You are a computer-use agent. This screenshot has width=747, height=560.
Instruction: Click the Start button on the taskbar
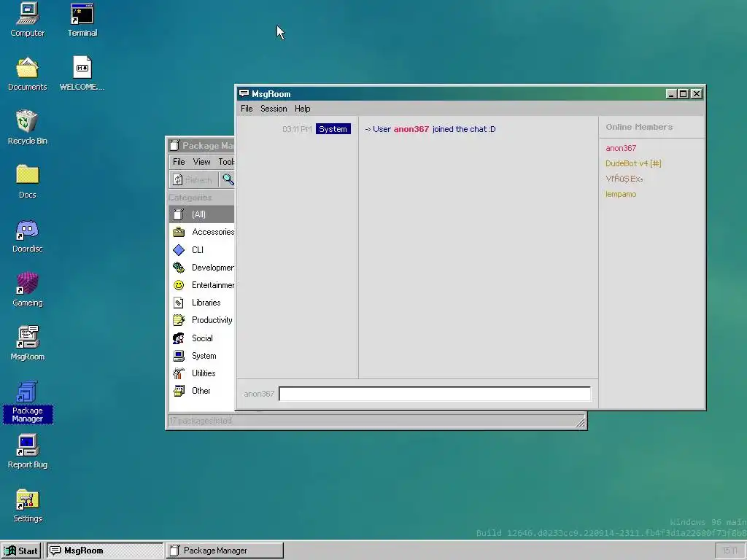point(21,551)
